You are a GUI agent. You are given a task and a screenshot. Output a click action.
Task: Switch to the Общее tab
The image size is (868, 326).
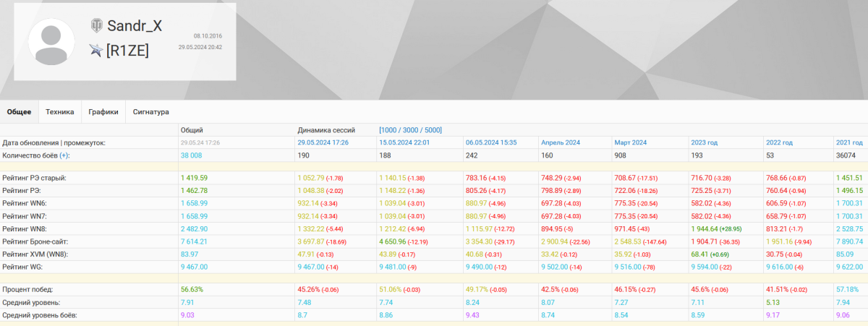[x=19, y=112]
